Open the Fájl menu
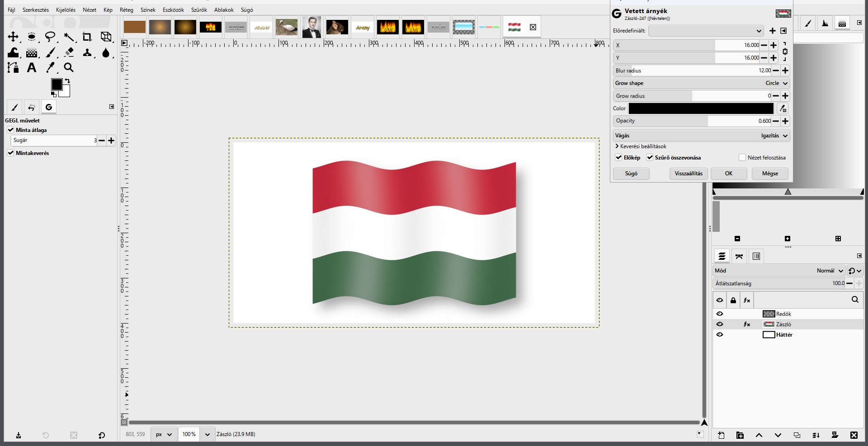The height and width of the screenshot is (446, 868). point(12,10)
